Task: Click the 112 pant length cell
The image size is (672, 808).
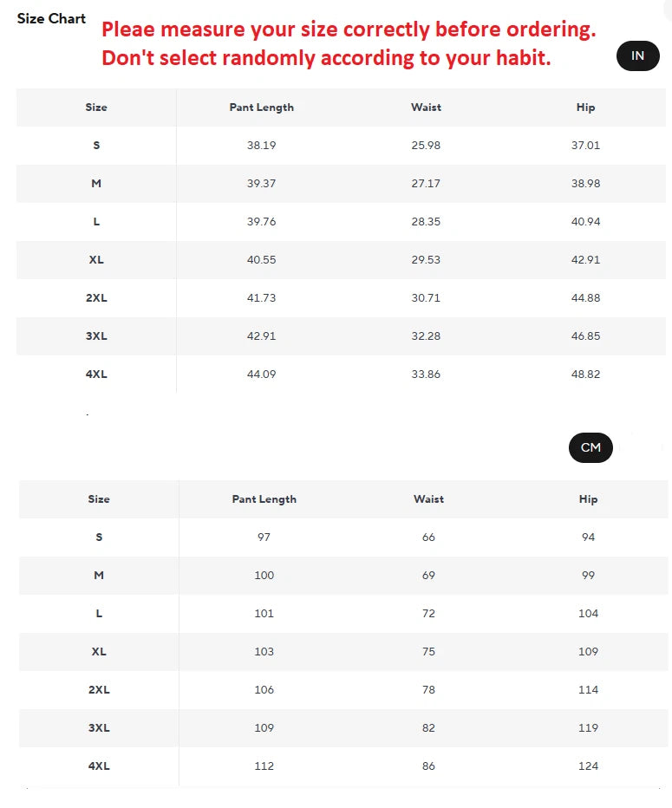Action: [x=264, y=766]
